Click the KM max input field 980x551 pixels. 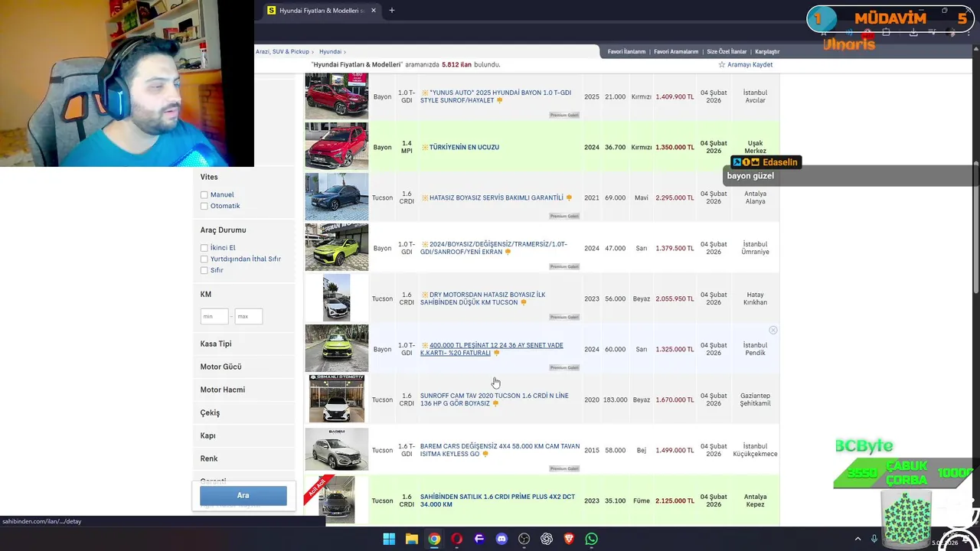pos(249,316)
